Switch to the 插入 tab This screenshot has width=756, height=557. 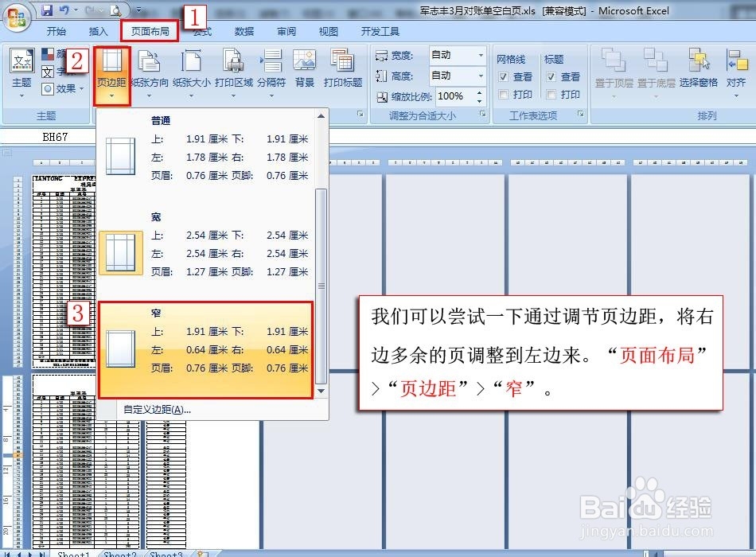pyautogui.click(x=99, y=31)
